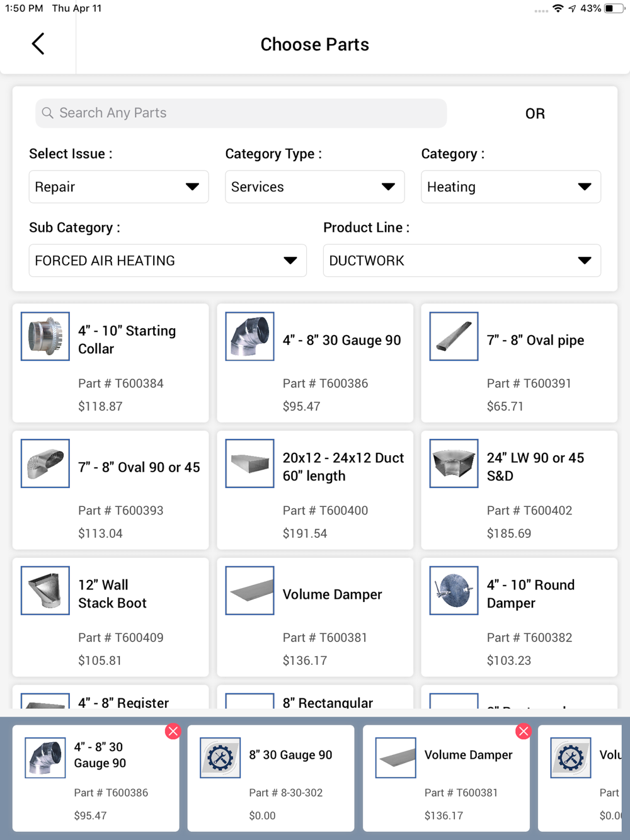Screen dimensions: 630x840
Task: Tap the battery status icon
Action: pos(614,8)
